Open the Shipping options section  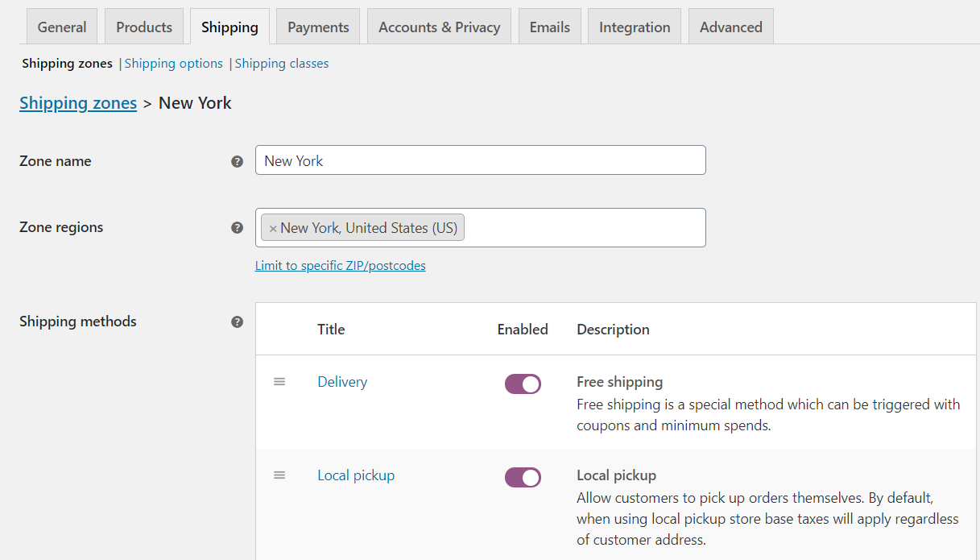pyautogui.click(x=173, y=63)
